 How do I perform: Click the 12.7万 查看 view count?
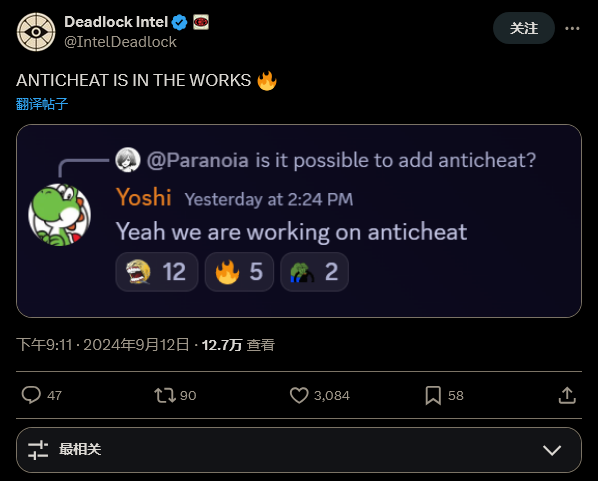pyautogui.click(x=238, y=345)
